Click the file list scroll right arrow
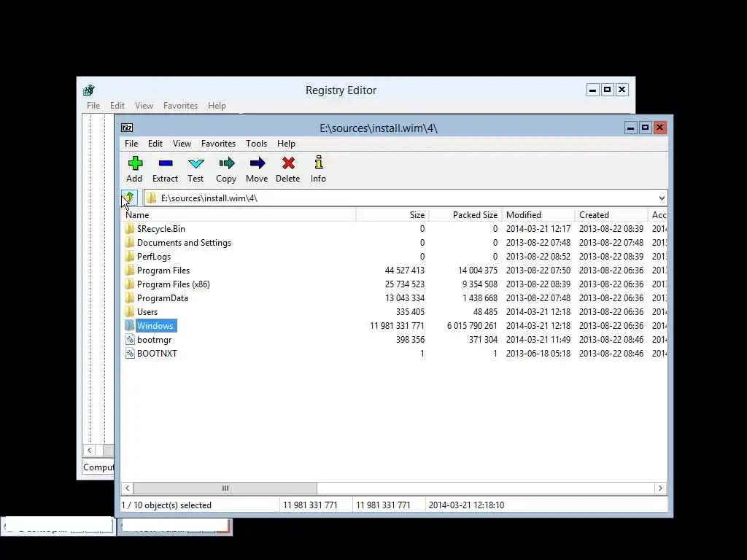The image size is (747, 560). pyautogui.click(x=660, y=488)
